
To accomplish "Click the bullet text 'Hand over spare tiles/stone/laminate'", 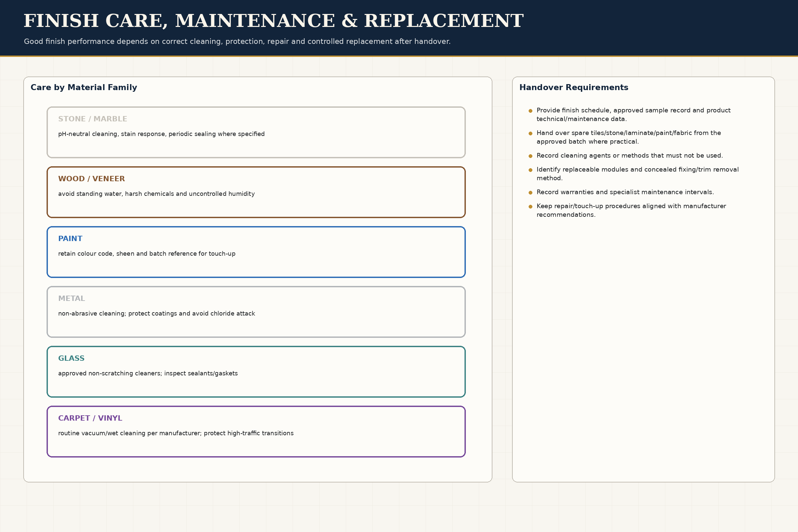I will pos(629,137).
